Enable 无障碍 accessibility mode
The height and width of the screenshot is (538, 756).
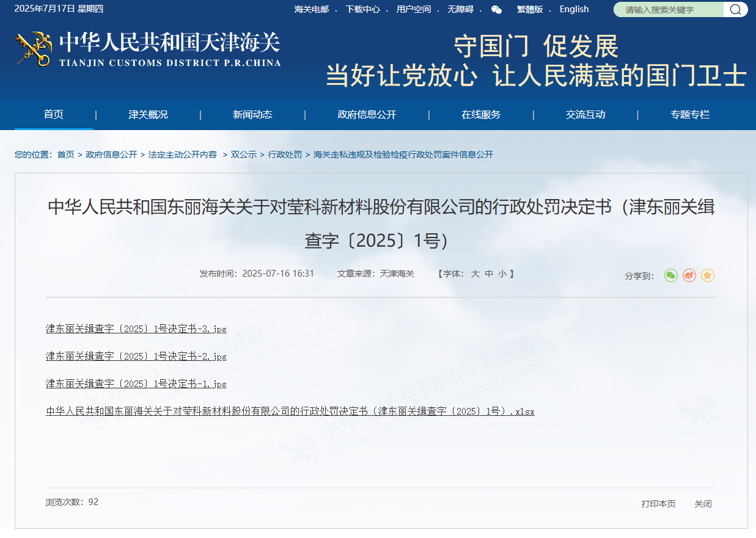[x=460, y=9]
